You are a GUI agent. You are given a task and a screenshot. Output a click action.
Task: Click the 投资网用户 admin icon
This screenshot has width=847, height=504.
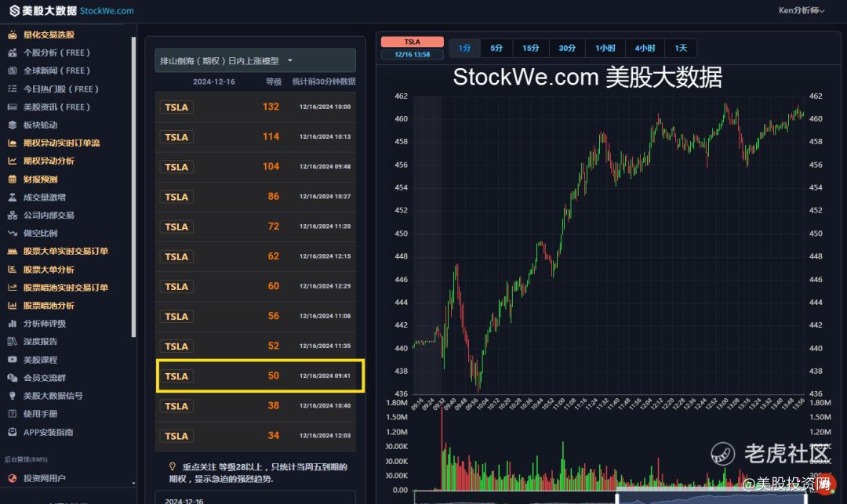click(x=12, y=478)
